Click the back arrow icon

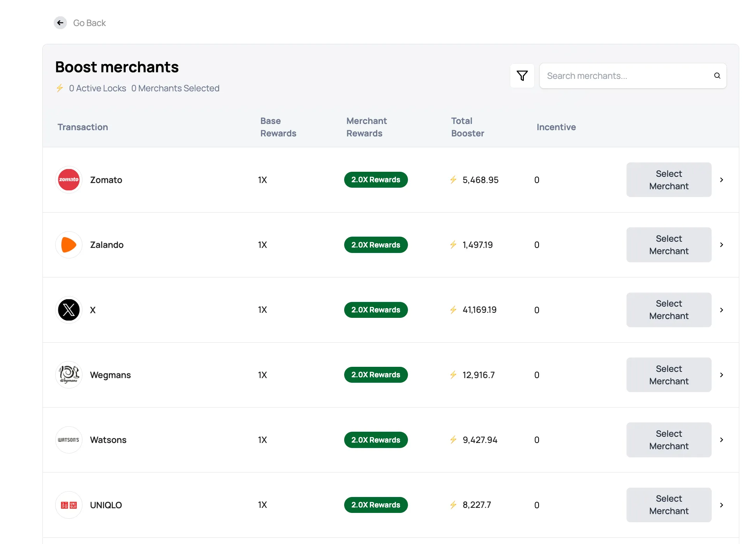(60, 23)
